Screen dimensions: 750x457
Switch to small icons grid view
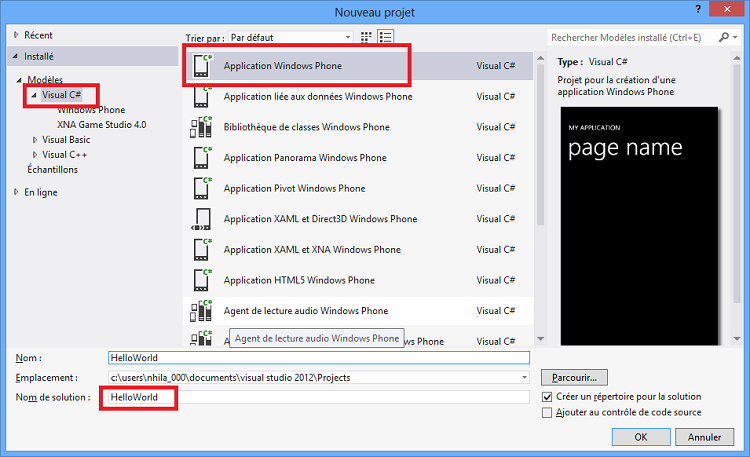366,37
